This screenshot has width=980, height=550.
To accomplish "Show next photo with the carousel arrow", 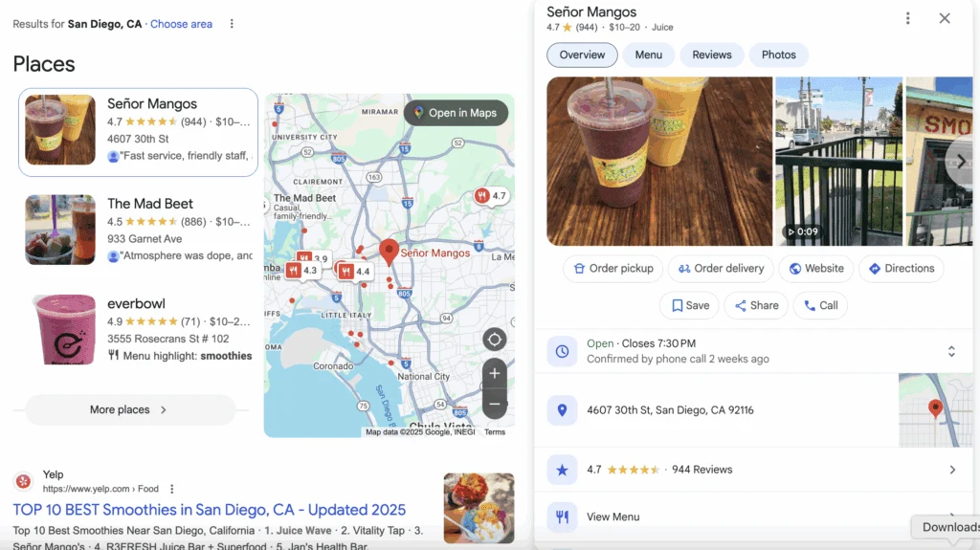I will tap(961, 162).
